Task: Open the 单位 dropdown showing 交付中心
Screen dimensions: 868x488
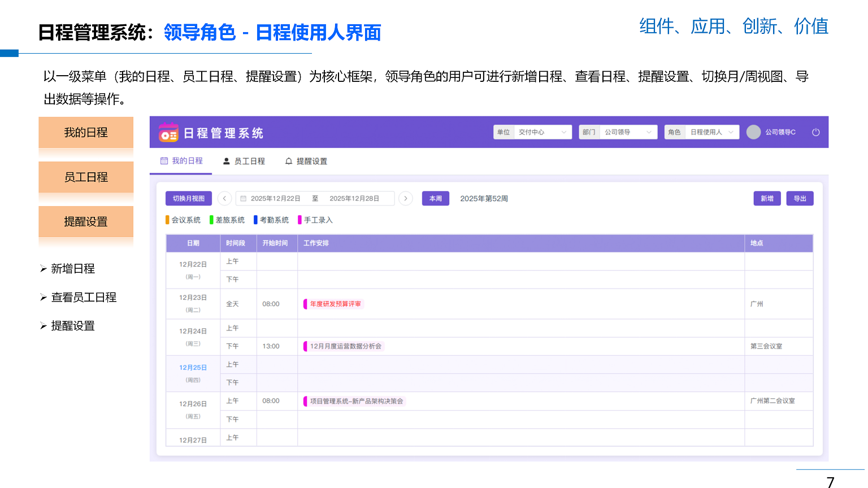Action: point(541,132)
